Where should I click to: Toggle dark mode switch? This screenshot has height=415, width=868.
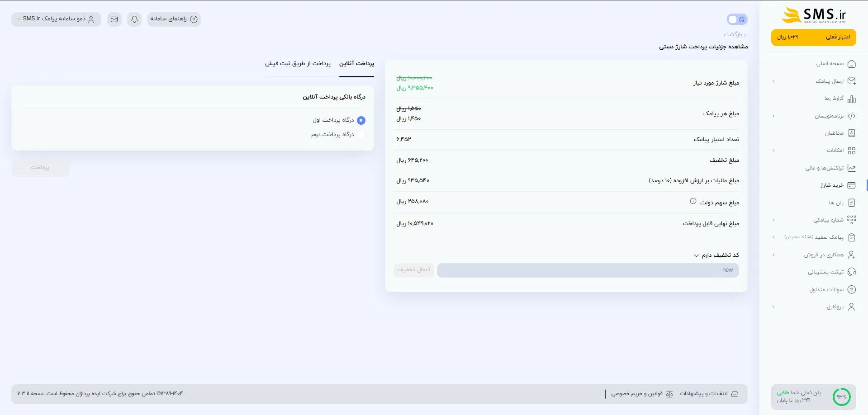[737, 19]
